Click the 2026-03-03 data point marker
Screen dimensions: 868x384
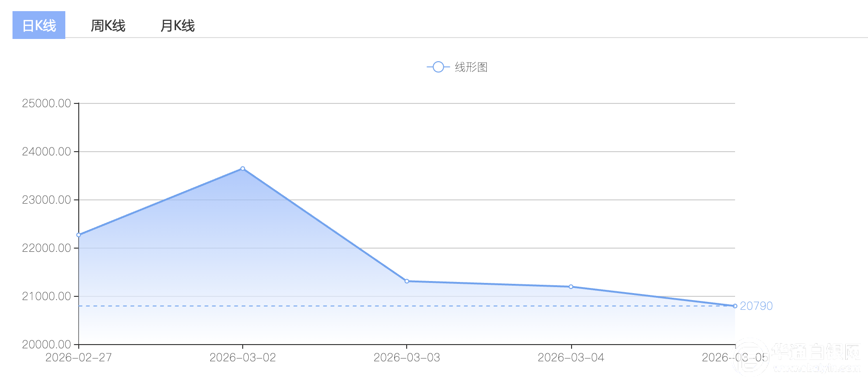click(407, 281)
